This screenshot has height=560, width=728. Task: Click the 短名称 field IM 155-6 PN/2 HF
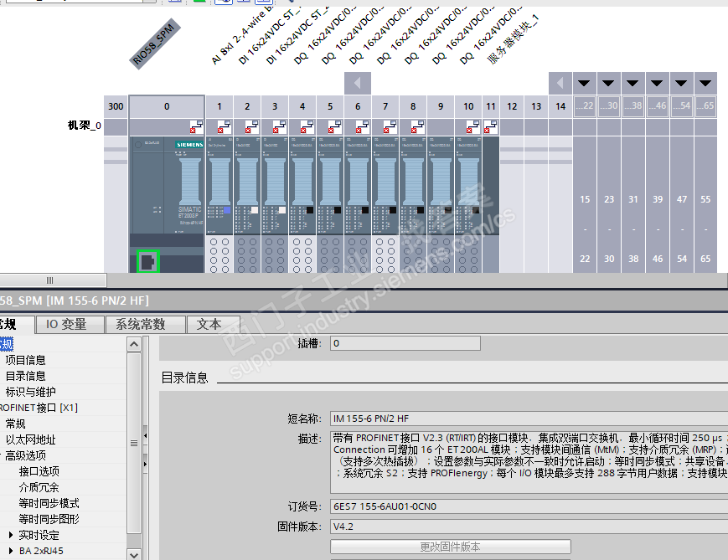tap(529, 419)
